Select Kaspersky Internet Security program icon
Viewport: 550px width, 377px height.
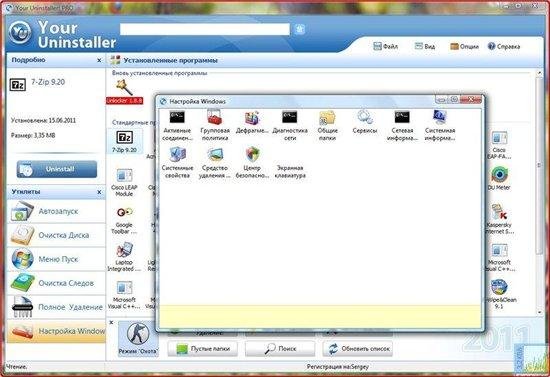pyautogui.click(x=499, y=219)
